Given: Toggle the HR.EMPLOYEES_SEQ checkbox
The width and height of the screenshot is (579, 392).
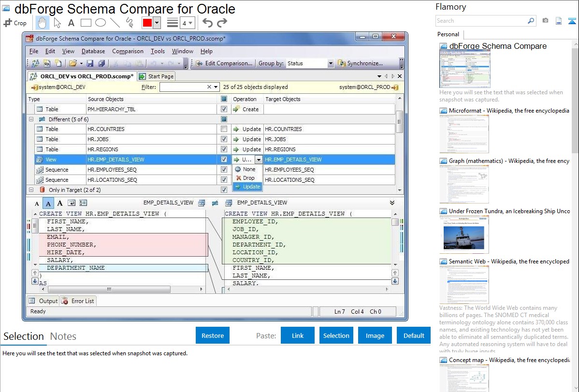Looking at the screenshot, I should (x=224, y=170).
